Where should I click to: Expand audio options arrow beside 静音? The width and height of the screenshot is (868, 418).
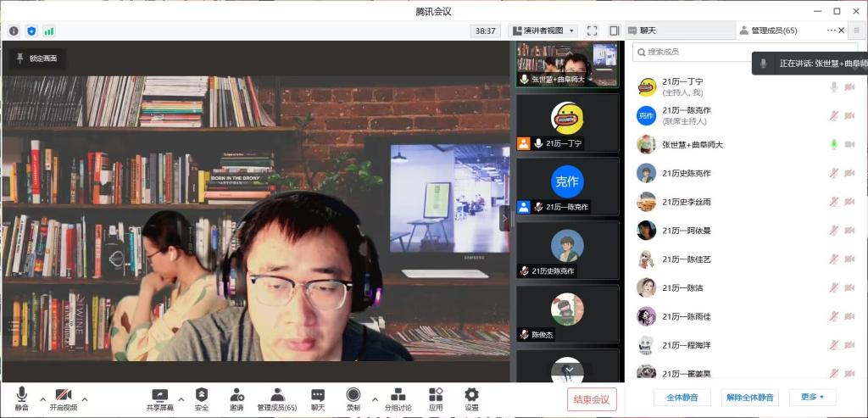pos(42,398)
